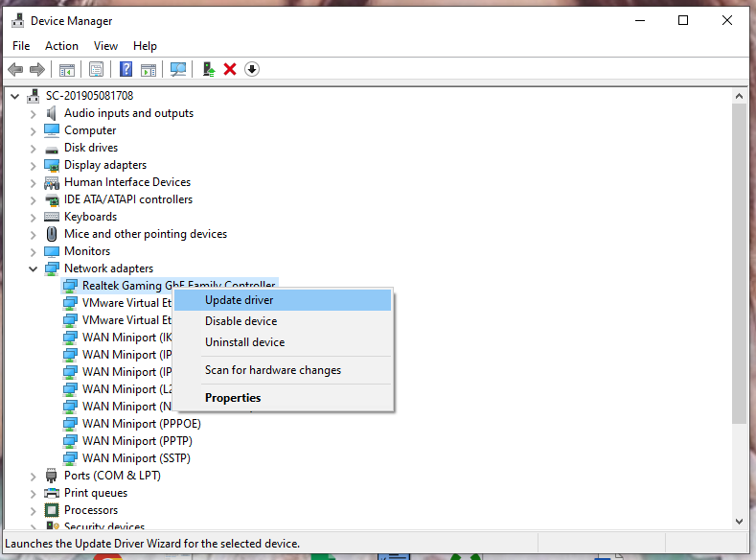The image size is (756, 560).
Task: Choose Disable device from context menu
Action: pos(283,321)
